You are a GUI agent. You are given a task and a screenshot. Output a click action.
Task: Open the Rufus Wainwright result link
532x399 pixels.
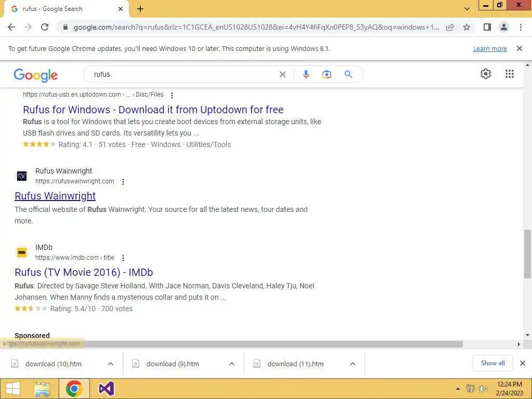pyautogui.click(x=55, y=196)
